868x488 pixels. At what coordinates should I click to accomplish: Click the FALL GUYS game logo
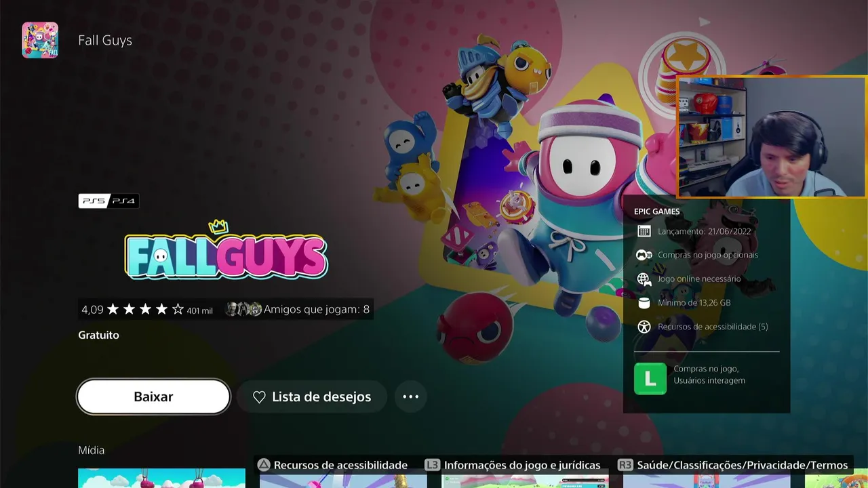[226, 249]
